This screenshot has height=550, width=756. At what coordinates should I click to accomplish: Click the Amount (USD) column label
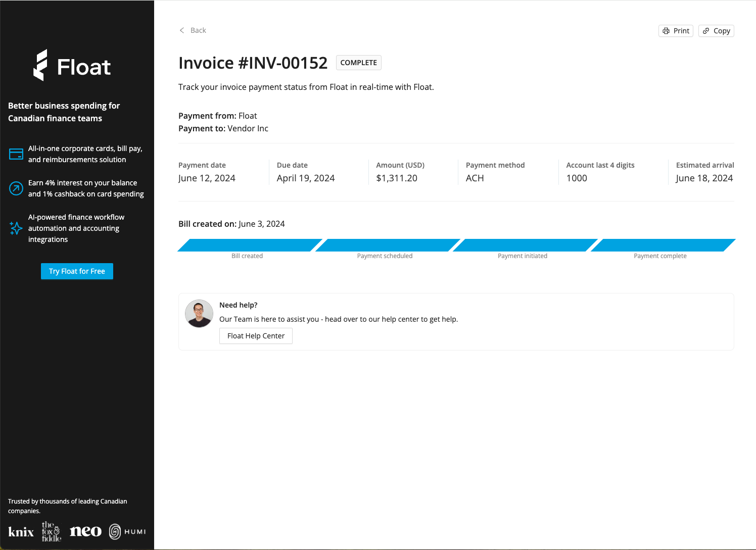coord(400,165)
